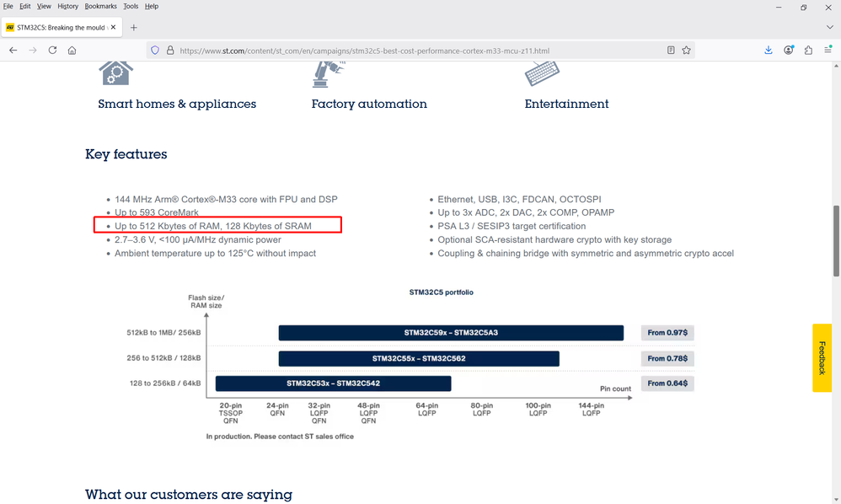
Task: Click the Smart homes & appliances icon
Action: click(115, 73)
